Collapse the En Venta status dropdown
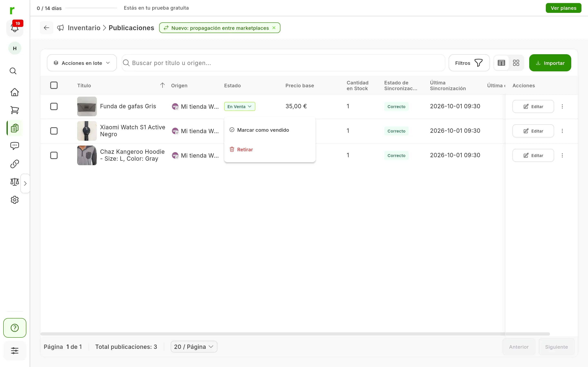The height and width of the screenshot is (367, 588). (x=239, y=106)
